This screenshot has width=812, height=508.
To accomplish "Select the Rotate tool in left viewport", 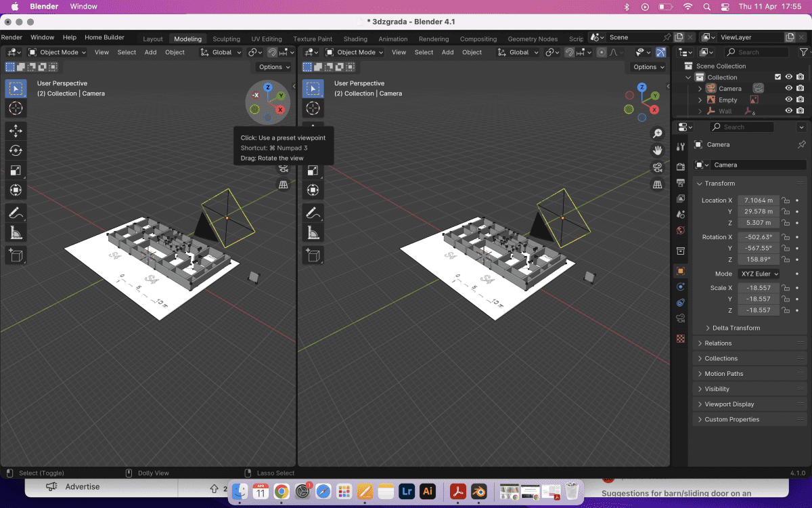I will coord(16,150).
